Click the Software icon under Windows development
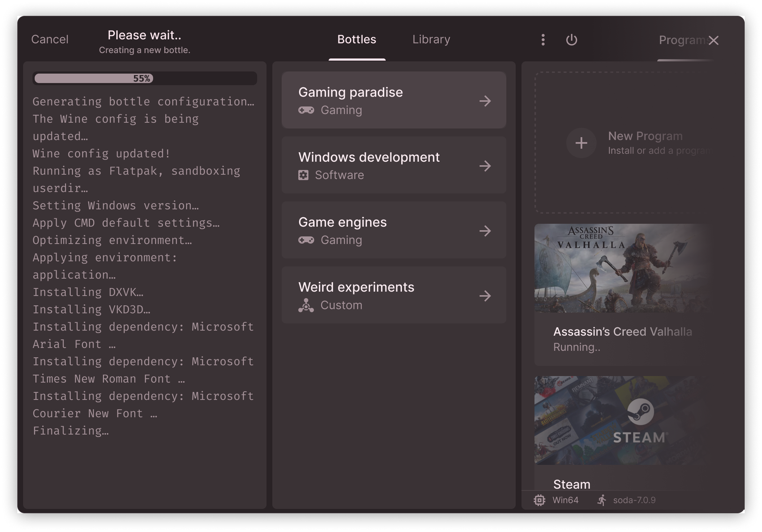762x532 pixels. click(x=303, y=175)
